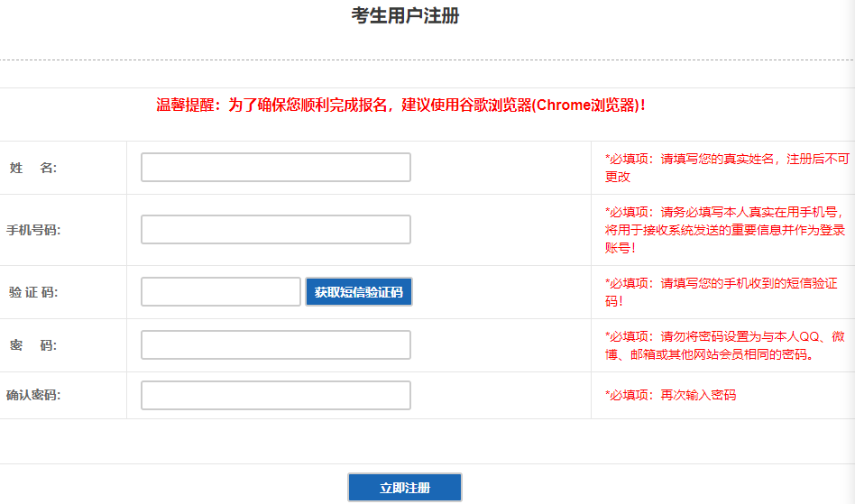The height and width of the screenshot is (504, 855).
Task: Click the 姓名 name input field
Action: 275,168
